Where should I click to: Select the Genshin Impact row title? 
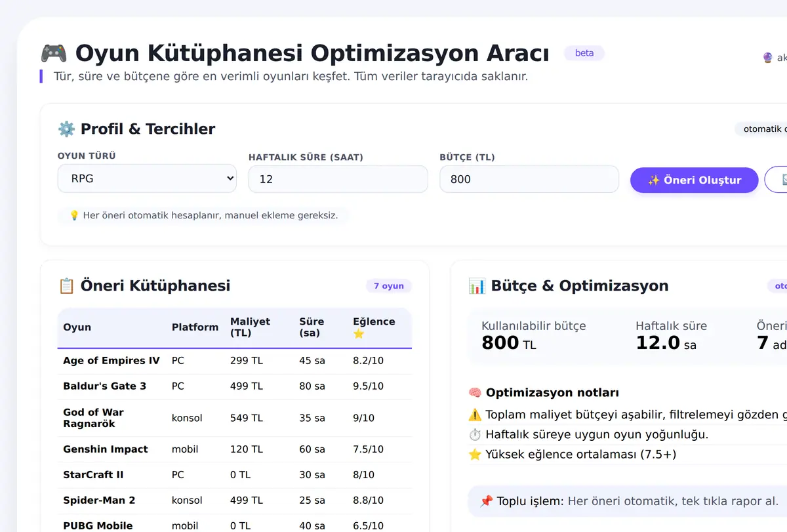point(106,449)
